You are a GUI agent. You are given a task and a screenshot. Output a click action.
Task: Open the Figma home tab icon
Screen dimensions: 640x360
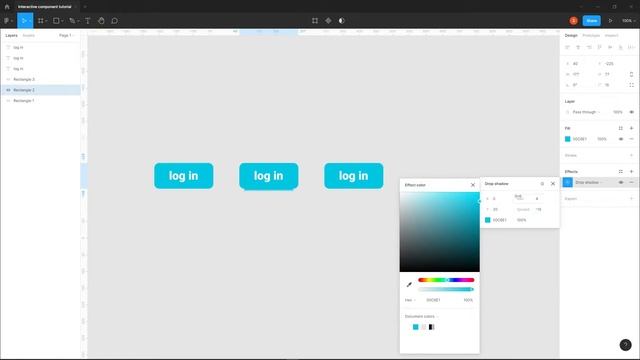[x=7, y=7]
